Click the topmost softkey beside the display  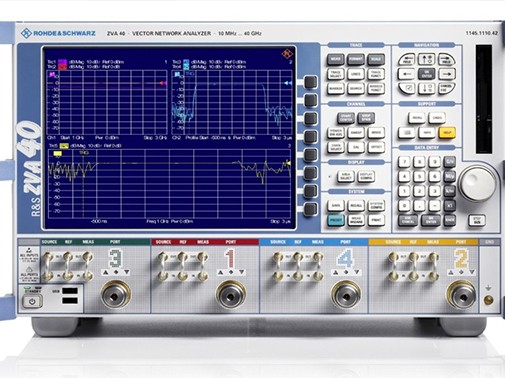311,82
